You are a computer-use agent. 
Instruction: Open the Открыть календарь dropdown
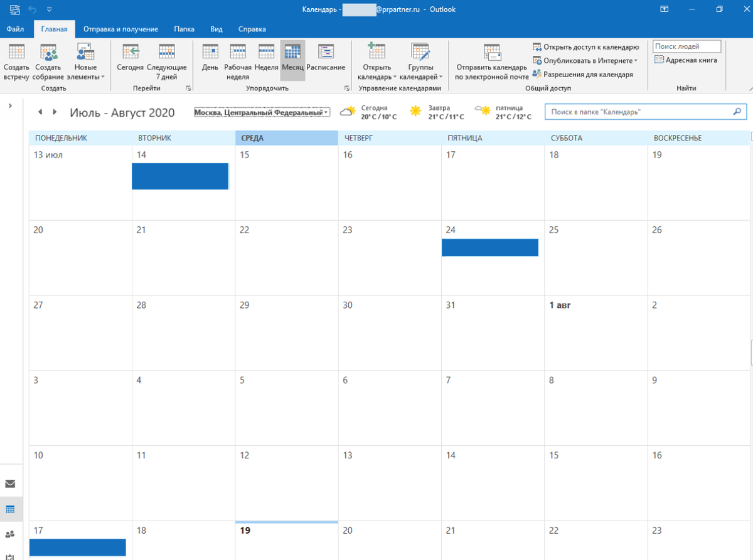376,62
